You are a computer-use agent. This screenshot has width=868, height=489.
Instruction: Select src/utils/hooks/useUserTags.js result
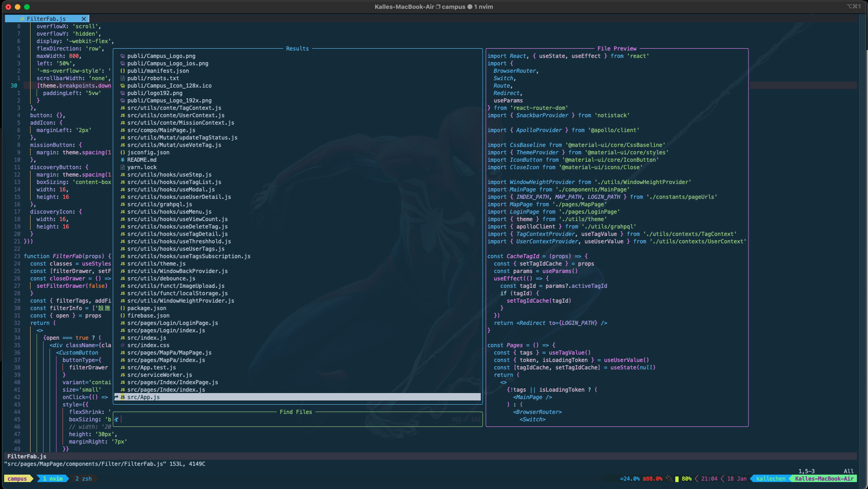tap(176, 249)
